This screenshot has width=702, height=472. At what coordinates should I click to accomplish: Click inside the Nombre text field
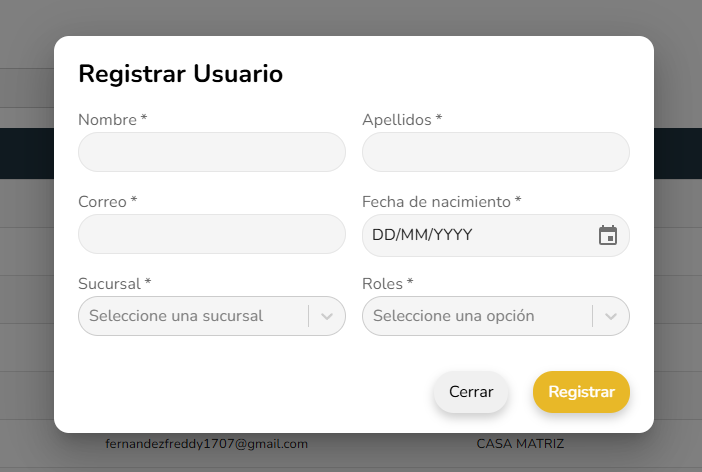click(212, 152)
